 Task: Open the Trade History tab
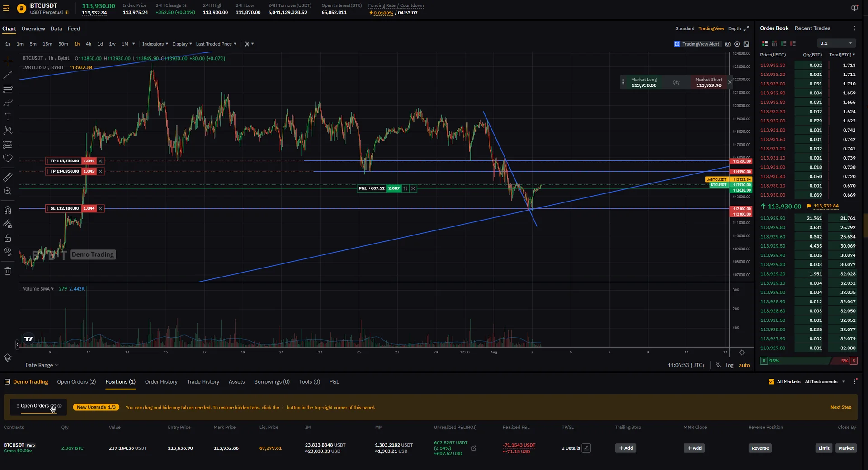coord(203,382)
